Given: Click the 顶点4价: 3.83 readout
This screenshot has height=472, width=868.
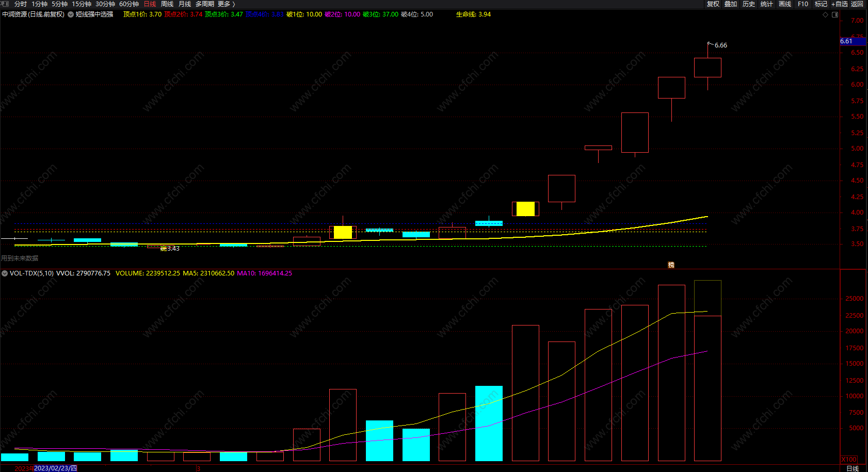Looking at the screenshot, I should click(x=265, y=14).
